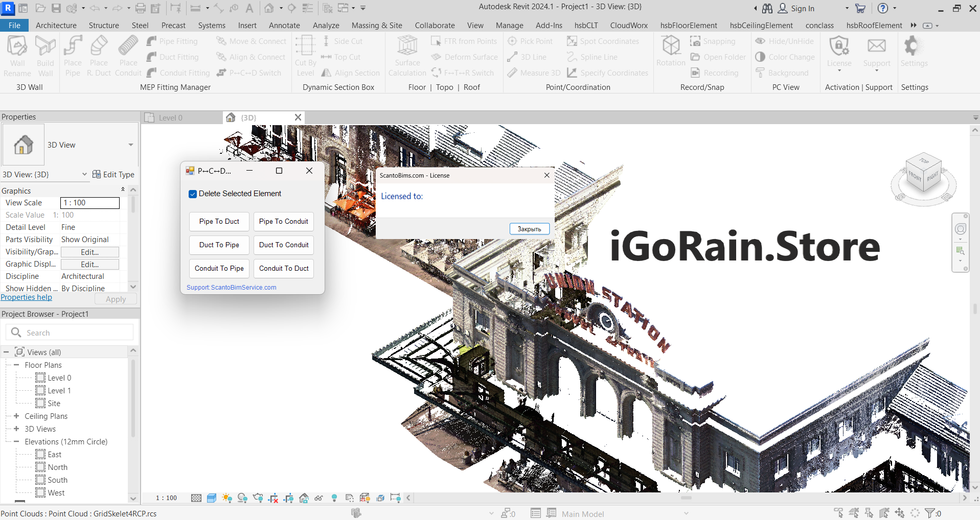Collapse the Floor Plans tree node
This screenshot has width=980, height=520.
16,365
